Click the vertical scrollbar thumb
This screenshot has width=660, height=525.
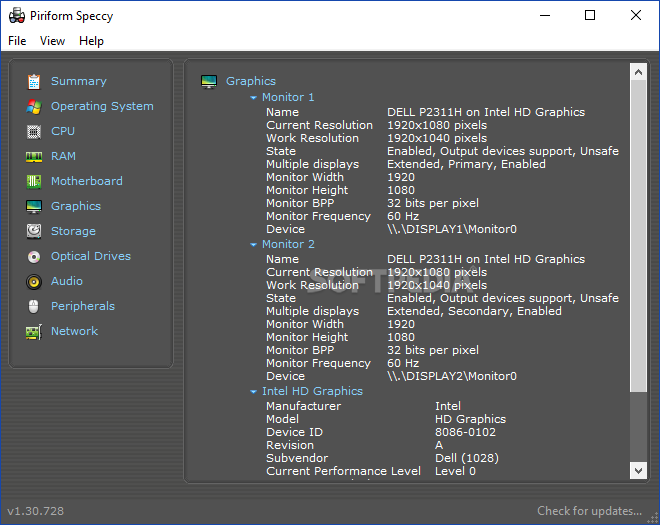(x=638, y=236)
